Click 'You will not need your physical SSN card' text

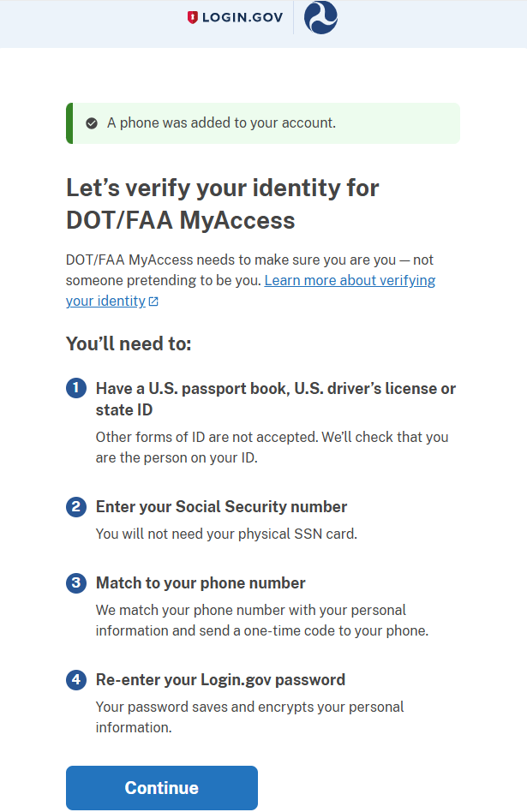pyautogui.click(x=226, y=534)
